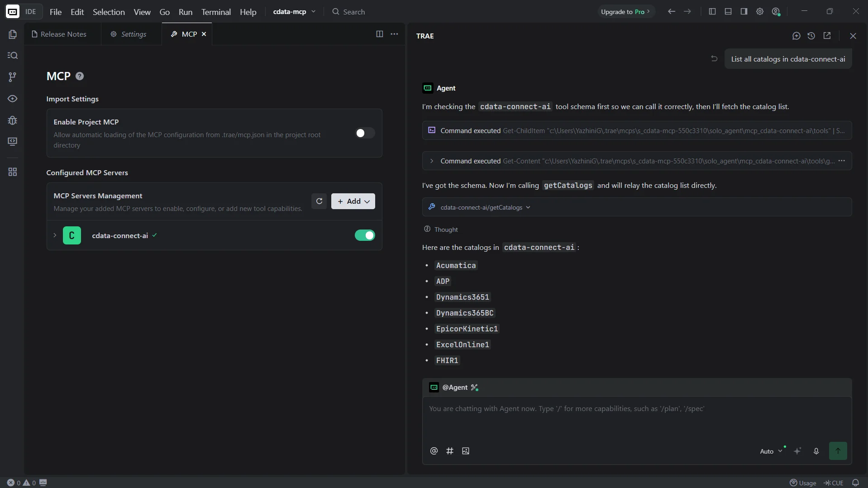Toggle the primary sidebar layout icon
868x488 pixels.
(x=712, y=12)
